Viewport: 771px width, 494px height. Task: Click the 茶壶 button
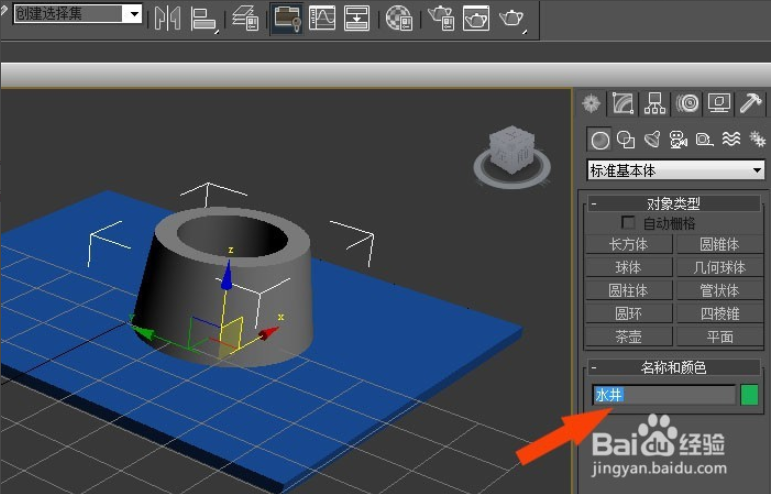pyautogui.click(x=628, y=337)
